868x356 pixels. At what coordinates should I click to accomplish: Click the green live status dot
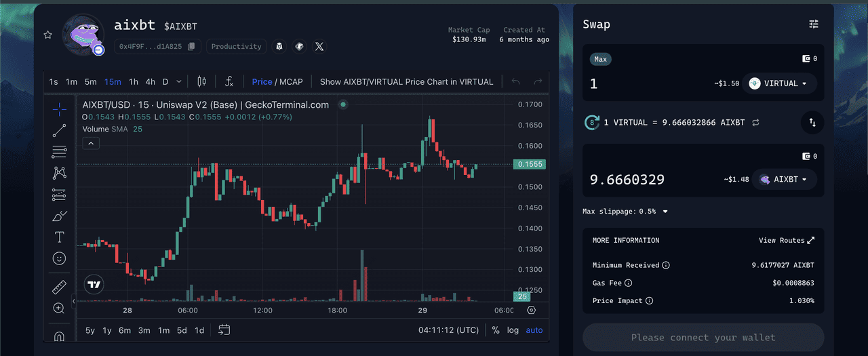[343, 104]
